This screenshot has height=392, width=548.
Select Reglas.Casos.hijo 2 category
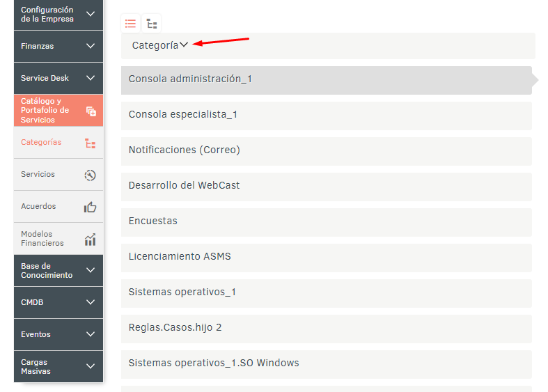[327, 329]
